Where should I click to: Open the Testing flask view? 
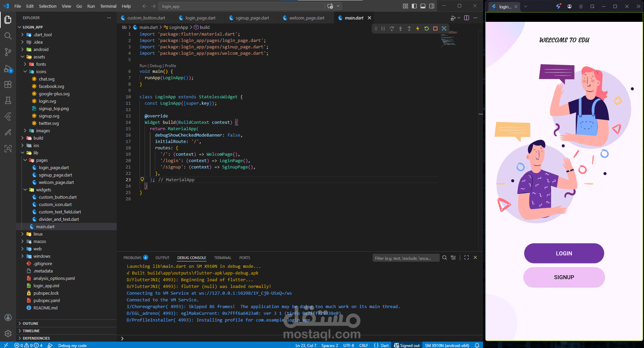[8, 100]
